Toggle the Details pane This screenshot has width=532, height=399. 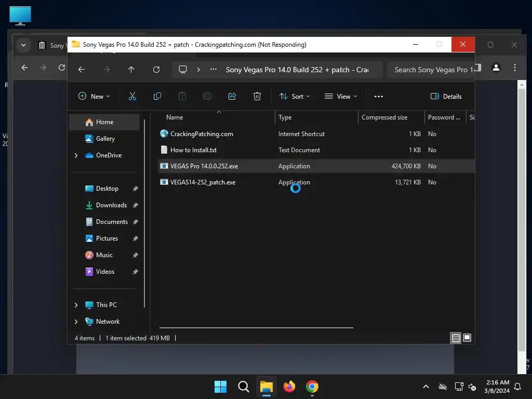pos(446,96)
